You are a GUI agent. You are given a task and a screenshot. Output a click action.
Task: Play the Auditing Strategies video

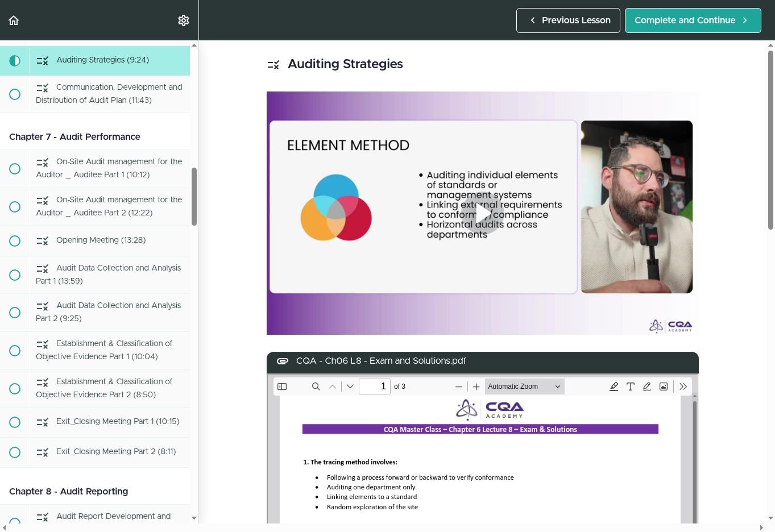[x=483, y=214]
